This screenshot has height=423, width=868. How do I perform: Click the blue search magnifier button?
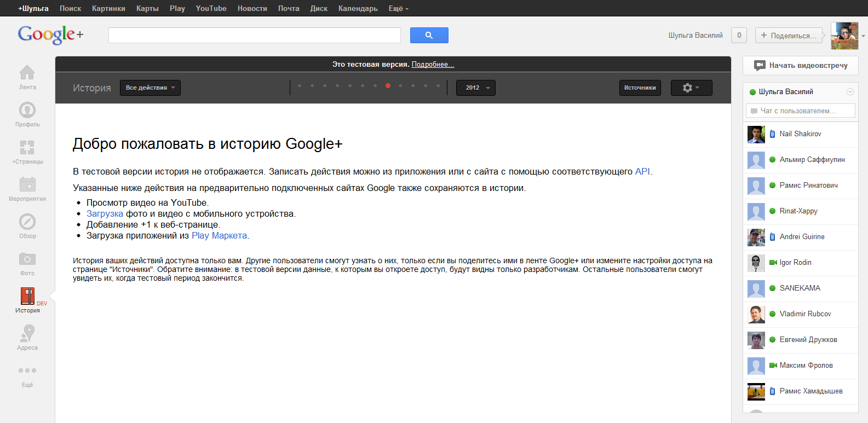point(429,35)
